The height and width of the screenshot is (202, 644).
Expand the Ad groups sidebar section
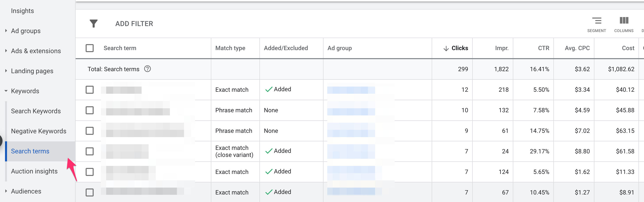pyautogui.click(x=6, y=31)
